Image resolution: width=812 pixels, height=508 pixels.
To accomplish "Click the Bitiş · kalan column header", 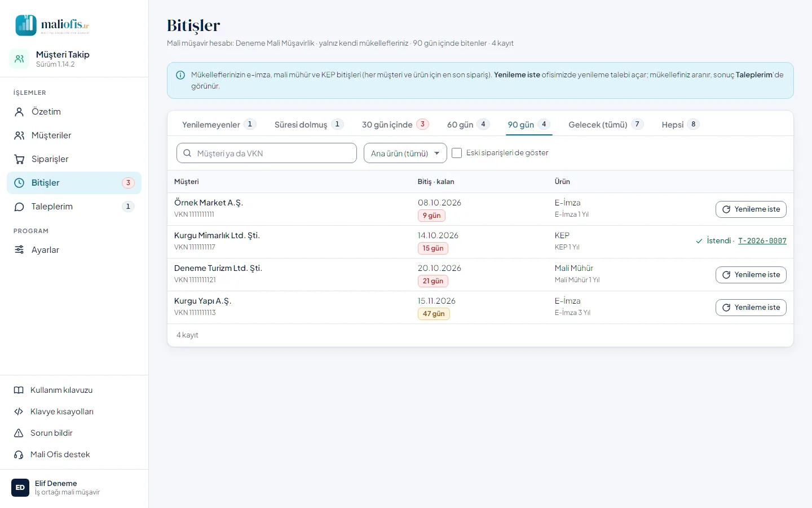I will (436, 182).
